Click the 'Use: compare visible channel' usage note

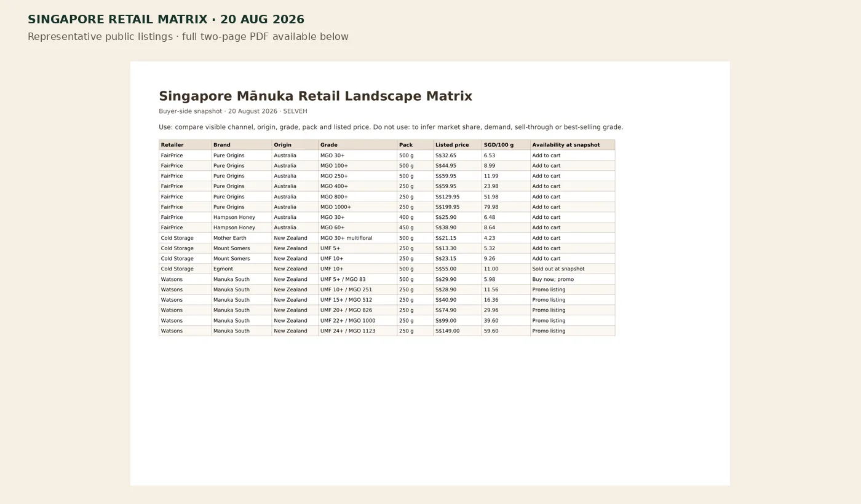pos(391,127)
